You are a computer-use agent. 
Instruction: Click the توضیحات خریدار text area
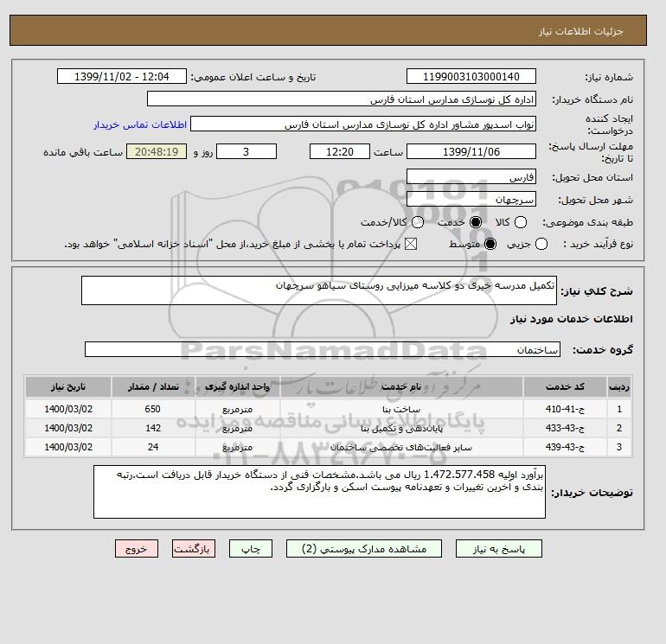click(x=319, y=492)
